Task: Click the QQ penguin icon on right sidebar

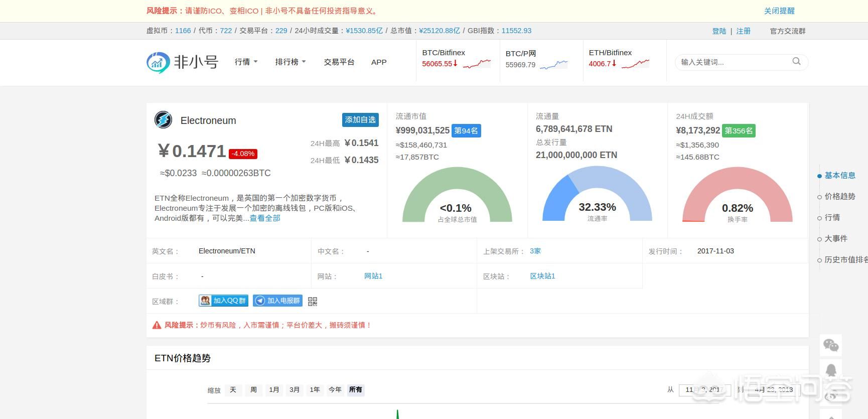Action: [x=831, y=370]
